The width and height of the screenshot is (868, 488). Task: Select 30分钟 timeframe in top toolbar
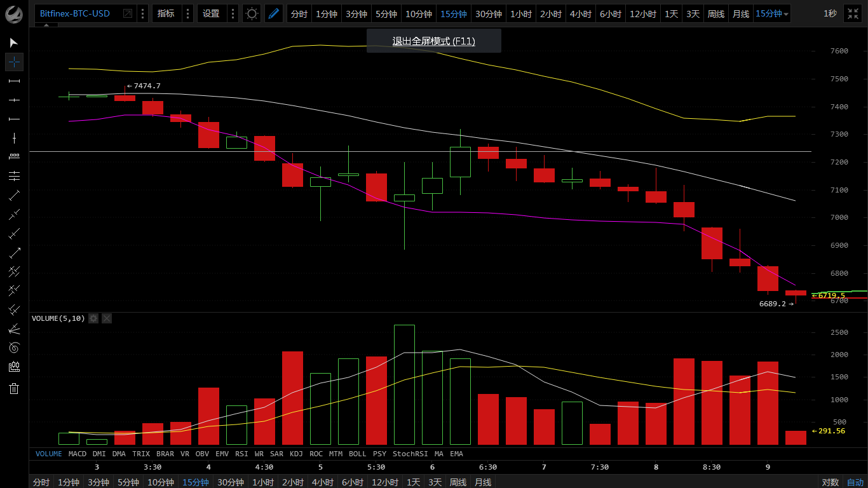click(489, 13)
